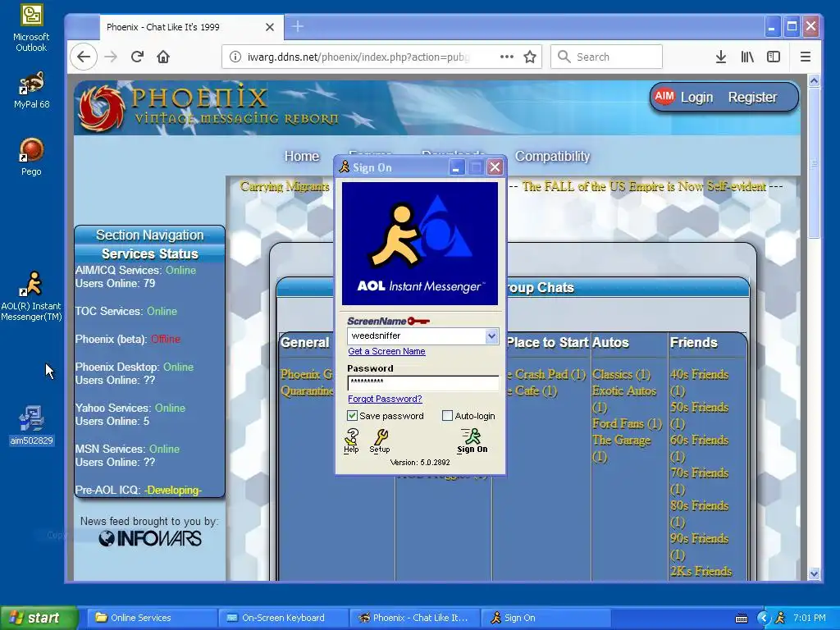This screenshot has width=840, height=630.
Task: Click the Password input field
Action: pyautogui.click(x=423, y=382)
